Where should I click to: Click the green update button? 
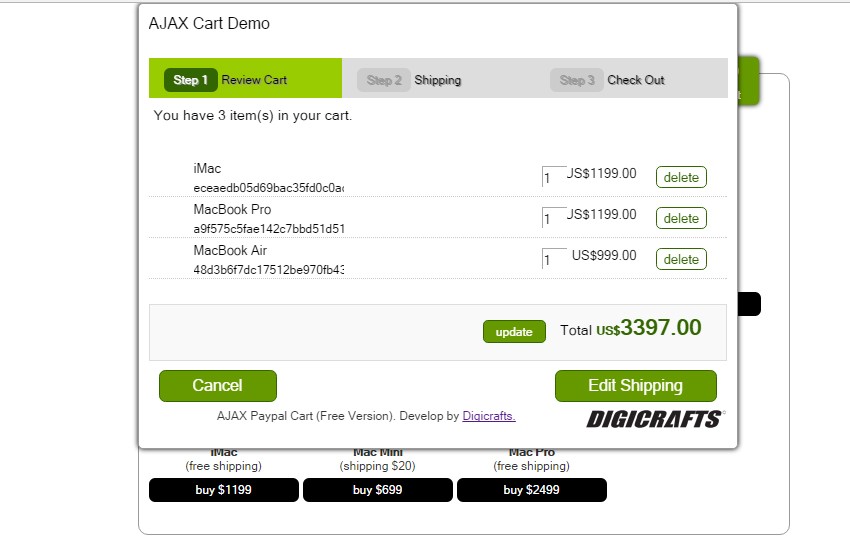[x=514, y=332]
